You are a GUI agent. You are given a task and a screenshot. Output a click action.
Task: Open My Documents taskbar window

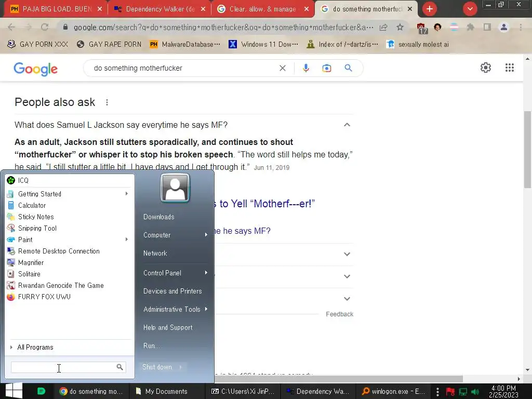167,391
